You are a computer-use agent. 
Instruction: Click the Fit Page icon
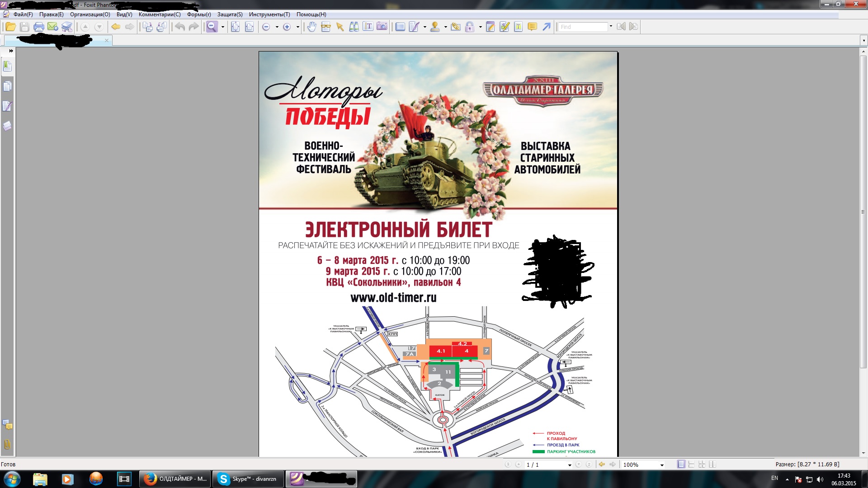(x=235, y=27)
